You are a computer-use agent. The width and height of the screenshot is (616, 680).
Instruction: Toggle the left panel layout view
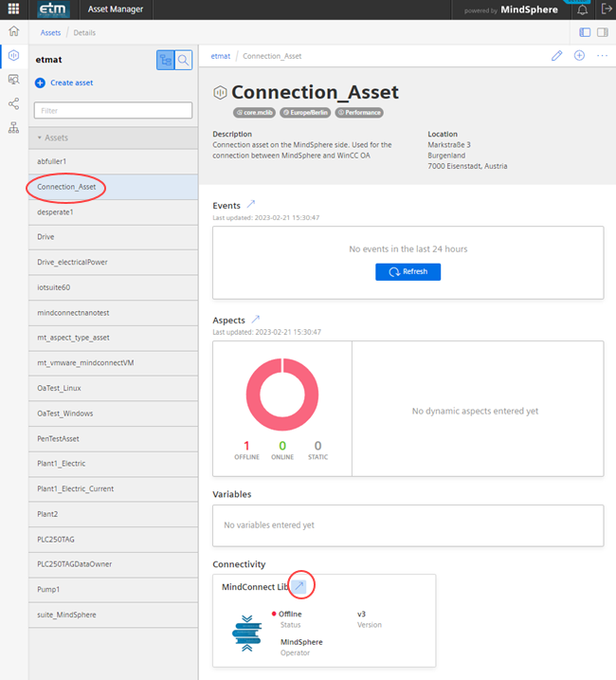click(x=585, y=32)
